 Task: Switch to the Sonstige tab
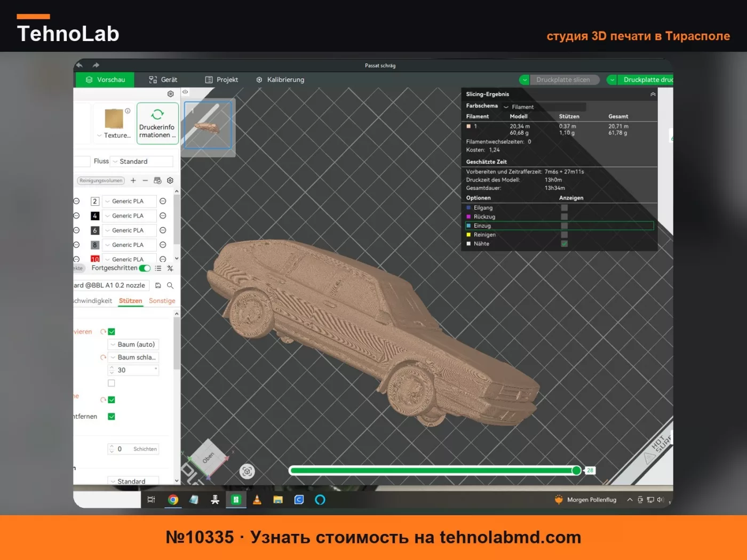(x=162, y=301)
